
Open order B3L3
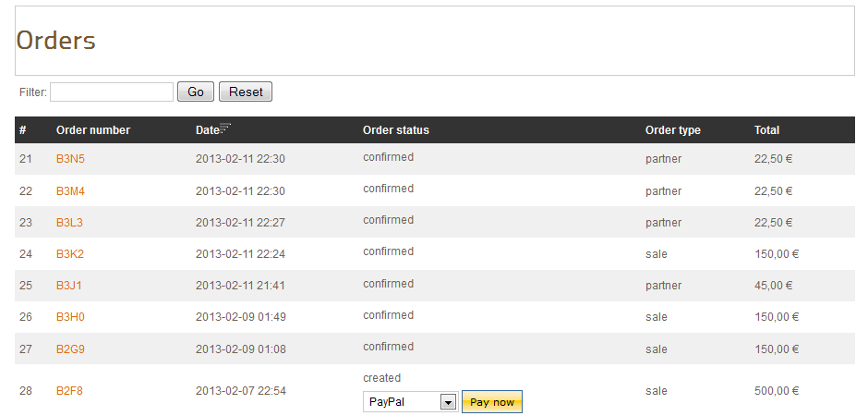click(x=70, y=223)
